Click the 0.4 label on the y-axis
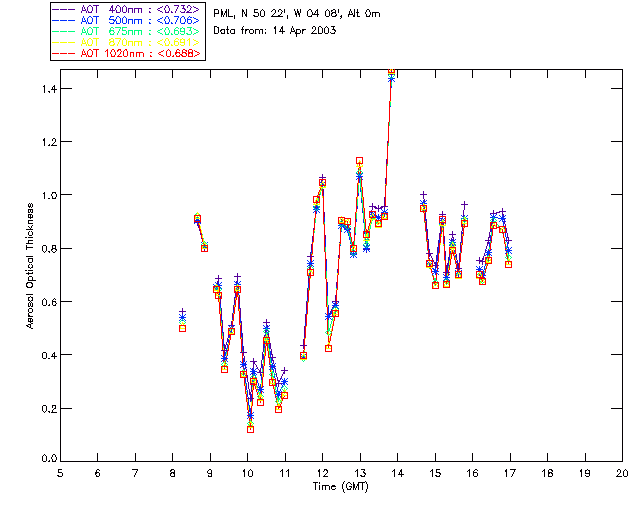Viewport: 640px width, 512px height. pos(48,355)
